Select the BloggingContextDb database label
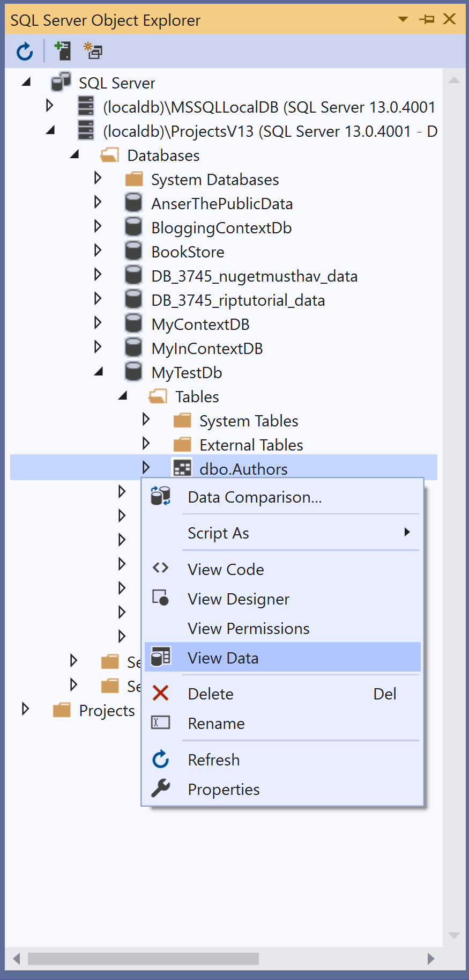The width and height of the screenshot is (469, 980). pos(221,227)
